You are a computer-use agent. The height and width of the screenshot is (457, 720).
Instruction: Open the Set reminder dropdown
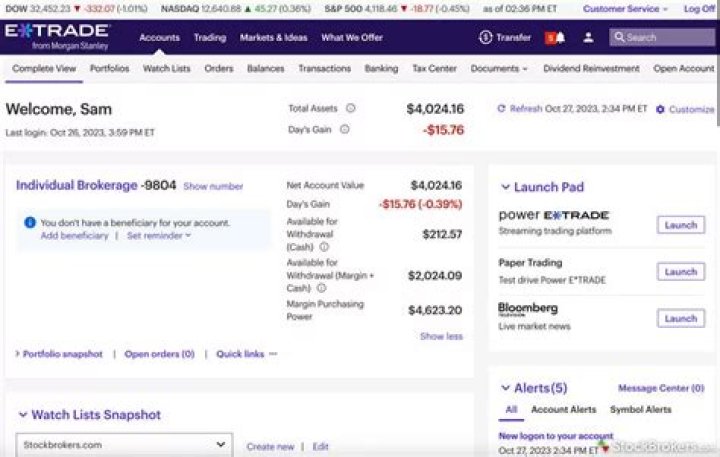[x=159, y=236]
